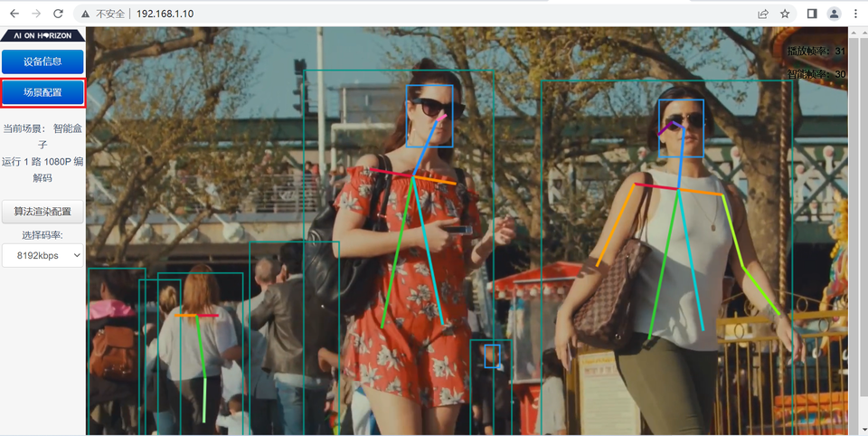This screenshot has height=436, width=868.
Task: Go forward with the browser arrow
Action: pyautogui.click(x=36, y=14)
